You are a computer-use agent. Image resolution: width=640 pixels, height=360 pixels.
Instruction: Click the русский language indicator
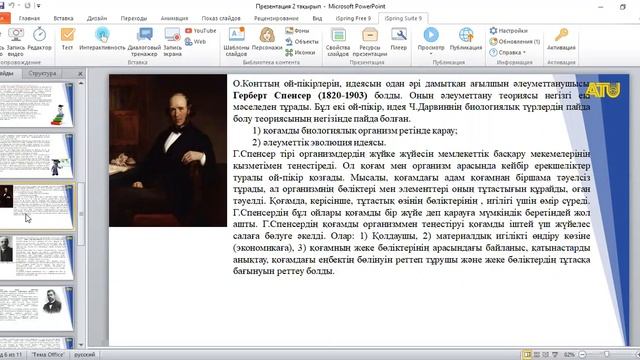point(84,355)
